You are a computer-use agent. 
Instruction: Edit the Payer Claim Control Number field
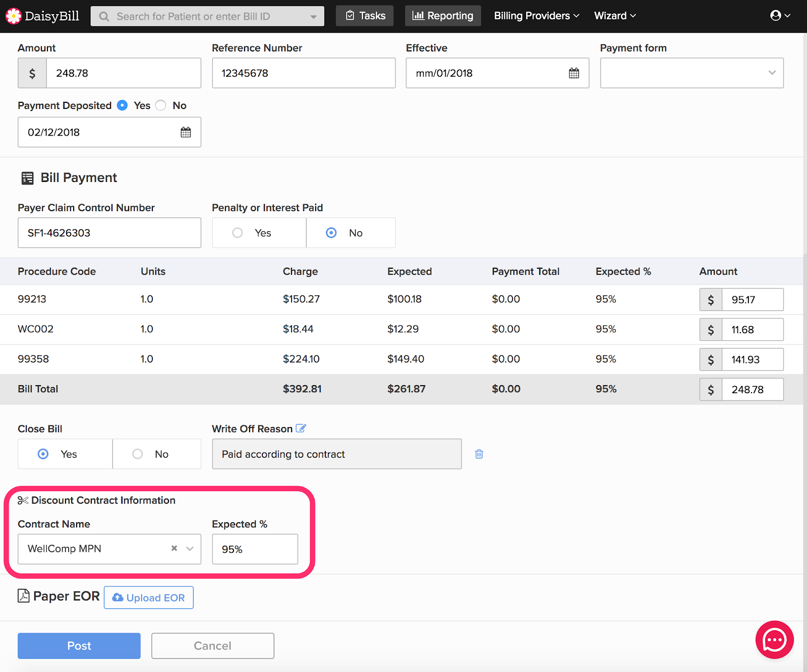pyautogui.click(x=109, y=232)
